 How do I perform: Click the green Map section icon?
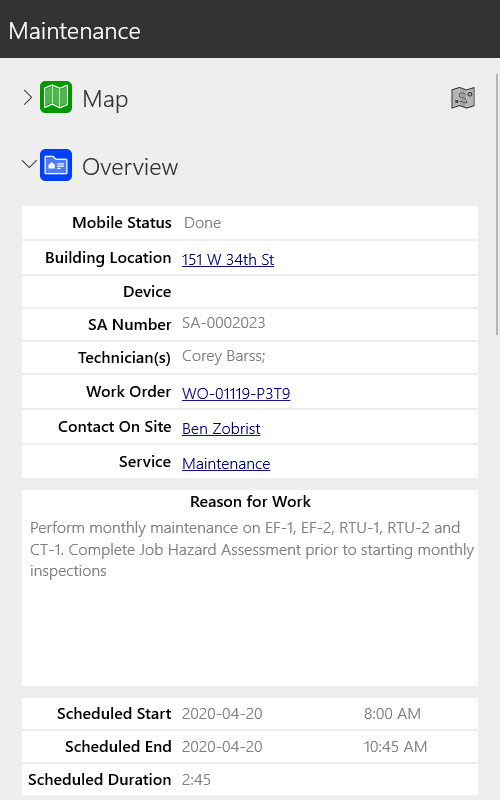pos(56,97)
